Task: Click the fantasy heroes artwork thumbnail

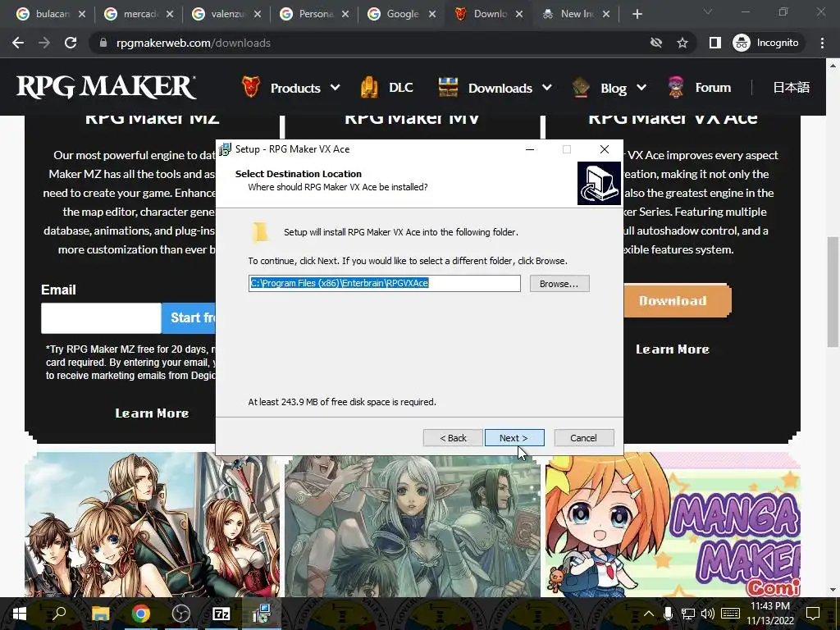Action: click(152, 525)
